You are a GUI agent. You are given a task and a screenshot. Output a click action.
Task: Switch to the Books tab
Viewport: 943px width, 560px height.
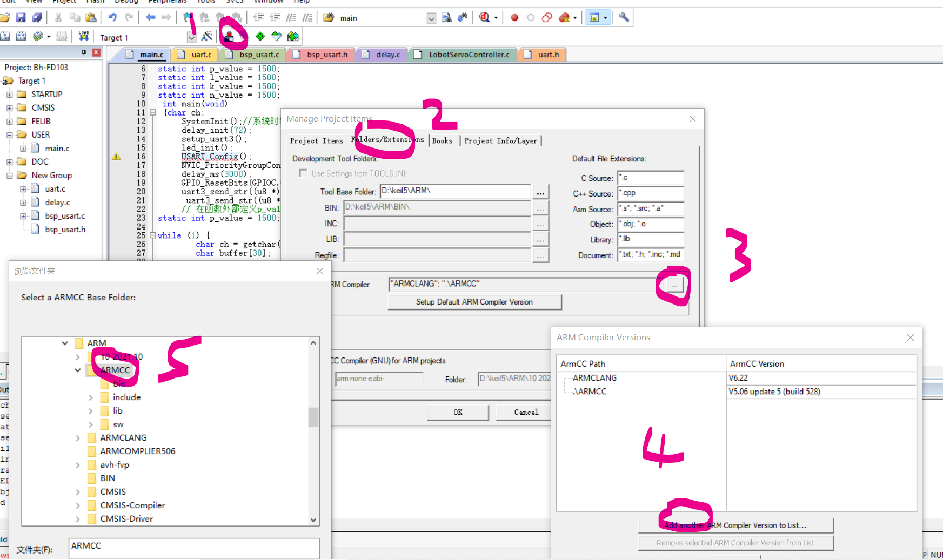click(x=442, y=140)
